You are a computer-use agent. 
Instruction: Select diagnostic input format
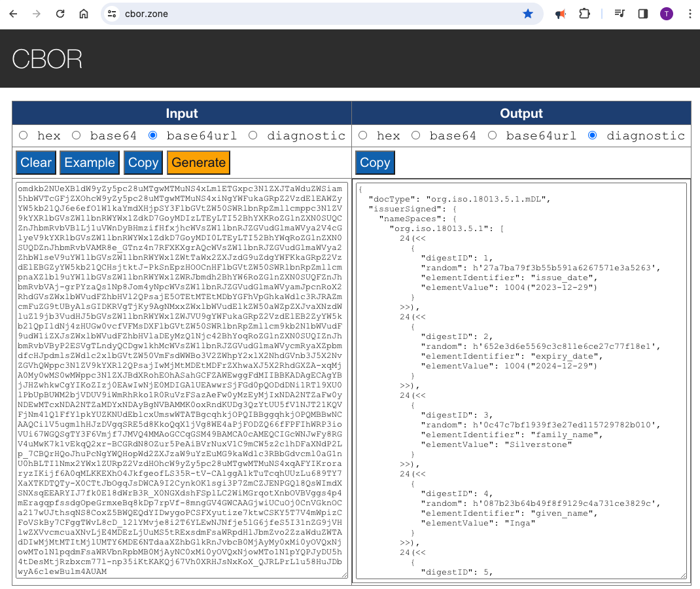point(253,135)
